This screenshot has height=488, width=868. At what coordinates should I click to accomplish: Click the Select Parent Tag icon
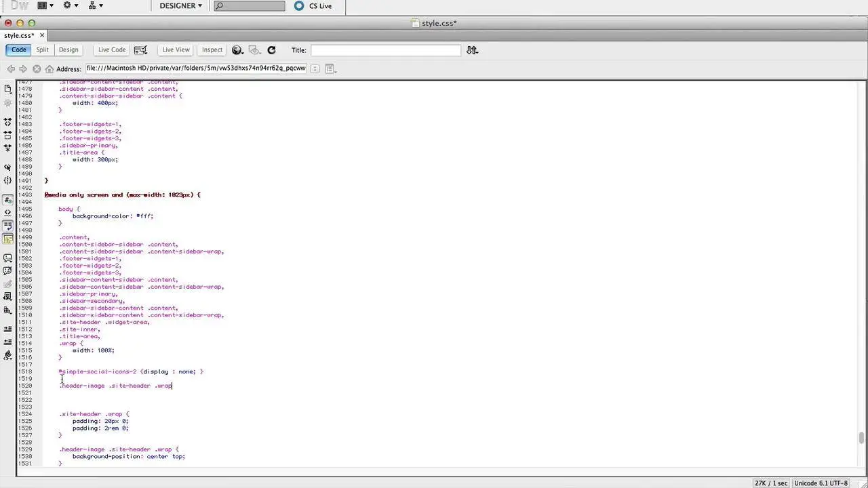8,167
